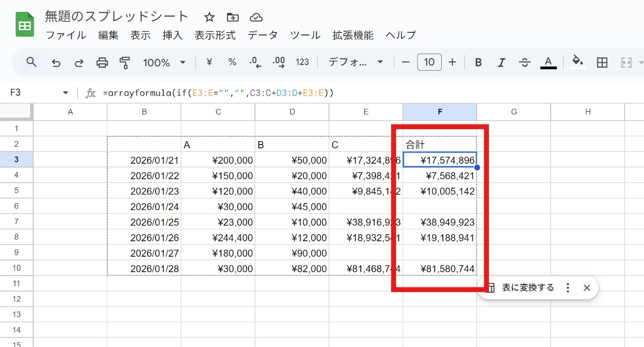Open the 100% zoom dropdown

(x=164, y=63)
